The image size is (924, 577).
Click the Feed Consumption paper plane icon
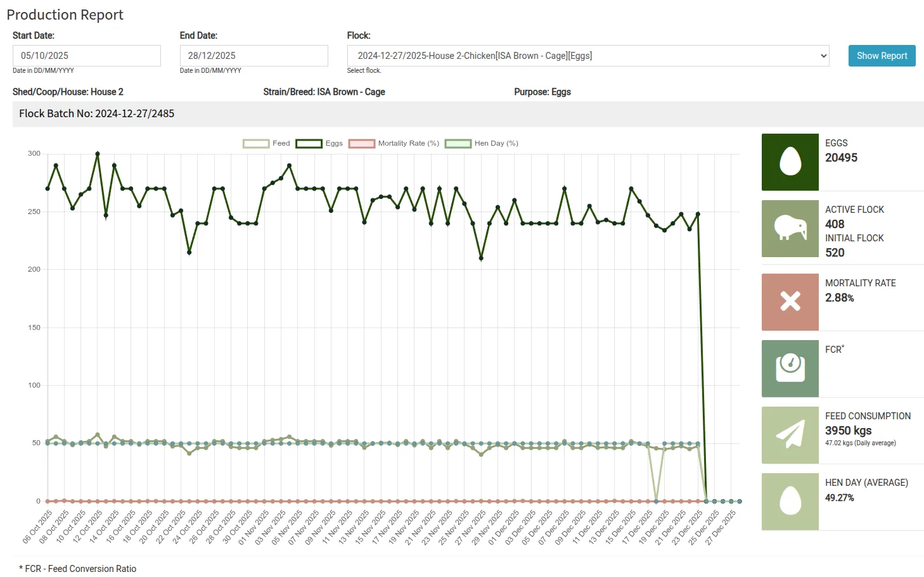point(790,434)
